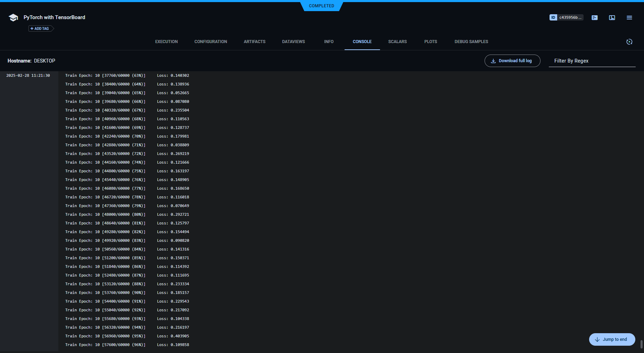Viewport: 644px width, 353px height.
Task: Select the Console tab
Action: 362,42
